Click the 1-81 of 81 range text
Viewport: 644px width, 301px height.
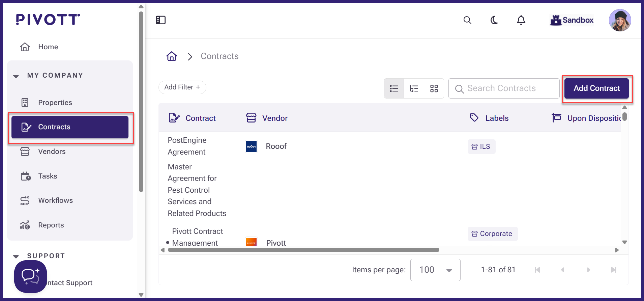click(x=498, y=270)
